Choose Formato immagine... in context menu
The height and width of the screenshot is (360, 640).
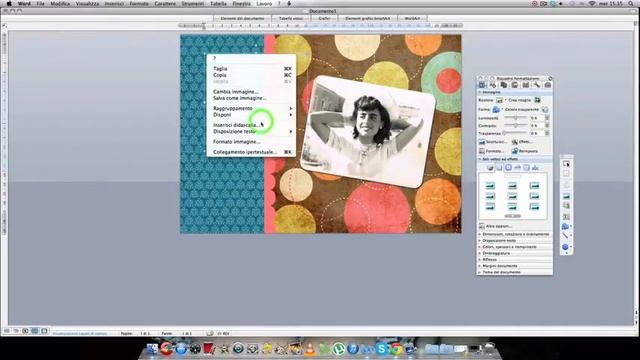pos(251,142)
